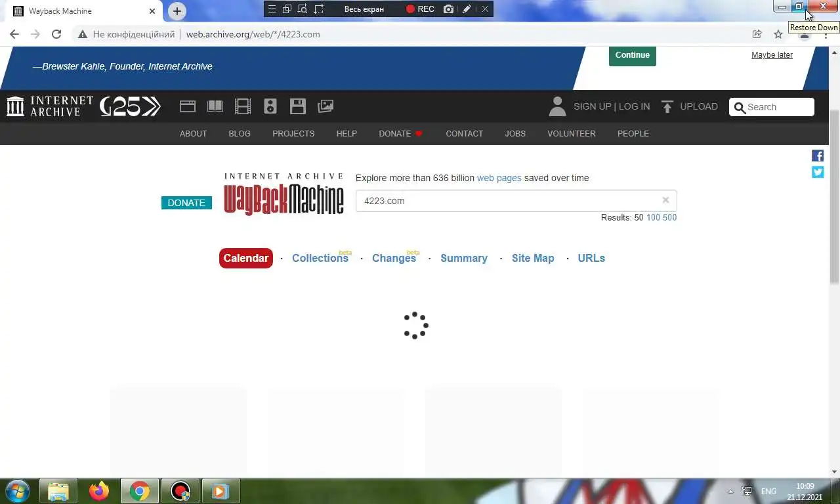The height and width of the screenshot is (504, 840).
Task: Click the teal DONATE button
Action: (x=186, y=203)
